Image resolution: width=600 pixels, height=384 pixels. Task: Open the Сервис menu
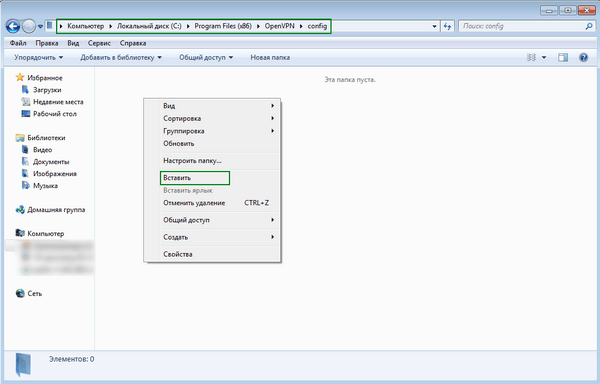tap(99, 43)
